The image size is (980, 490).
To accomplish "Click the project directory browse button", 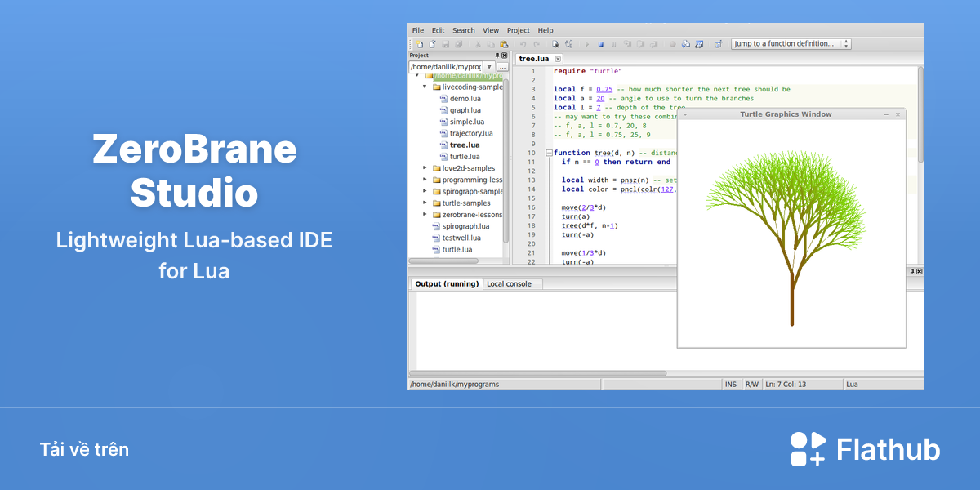I will click(x=502, y=67).
